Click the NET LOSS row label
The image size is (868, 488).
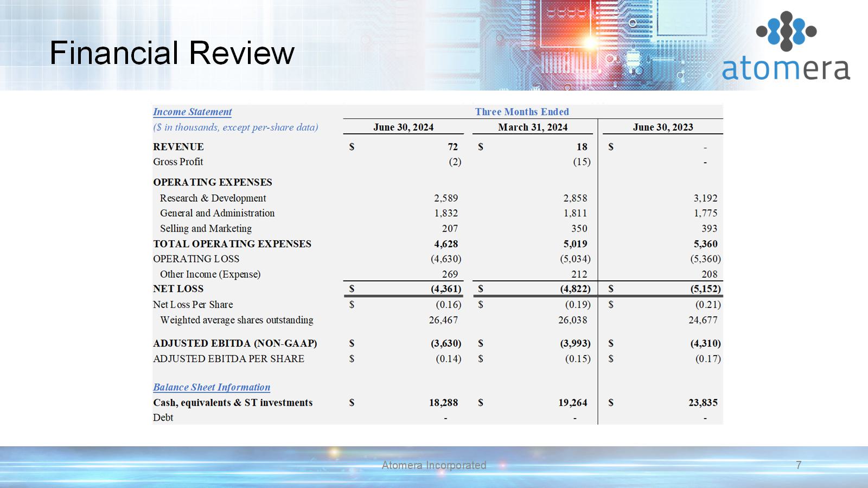(x=178, y=289)
